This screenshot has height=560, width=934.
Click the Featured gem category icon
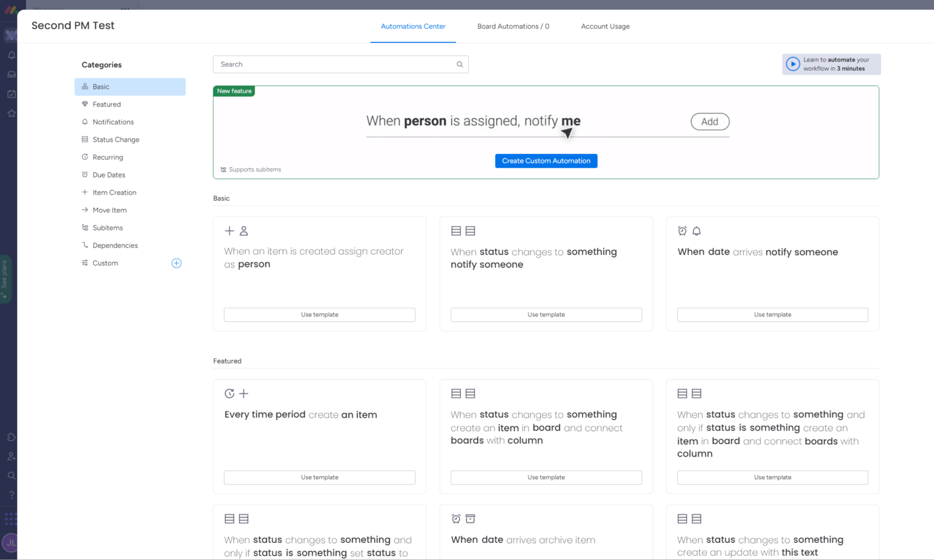85,104
